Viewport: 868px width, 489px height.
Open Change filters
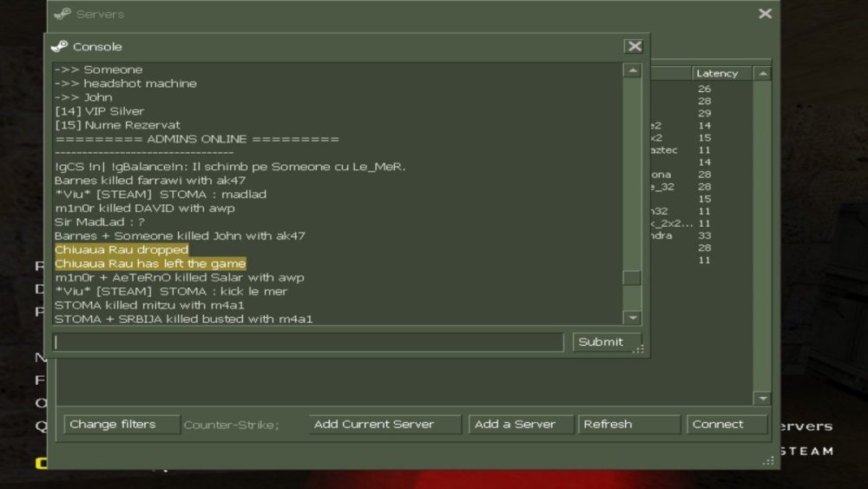pyautogui.click(x=122, y=424)
